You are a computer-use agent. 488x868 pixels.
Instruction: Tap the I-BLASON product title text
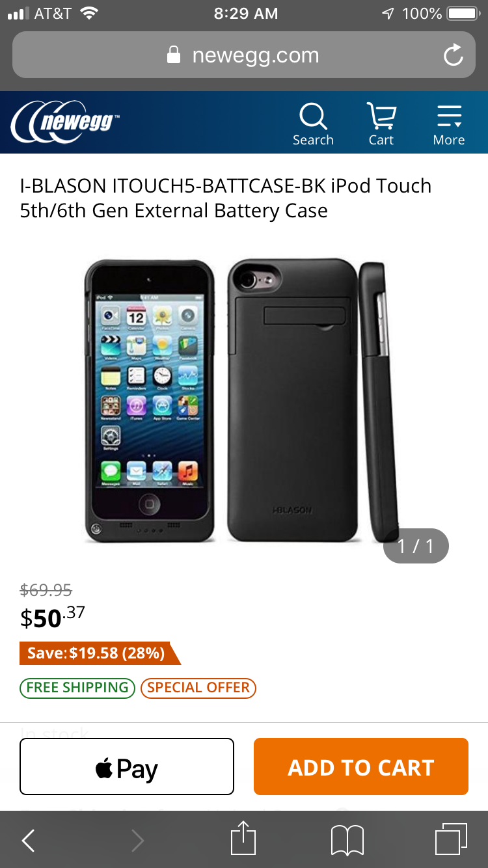(x=226, y=198)
